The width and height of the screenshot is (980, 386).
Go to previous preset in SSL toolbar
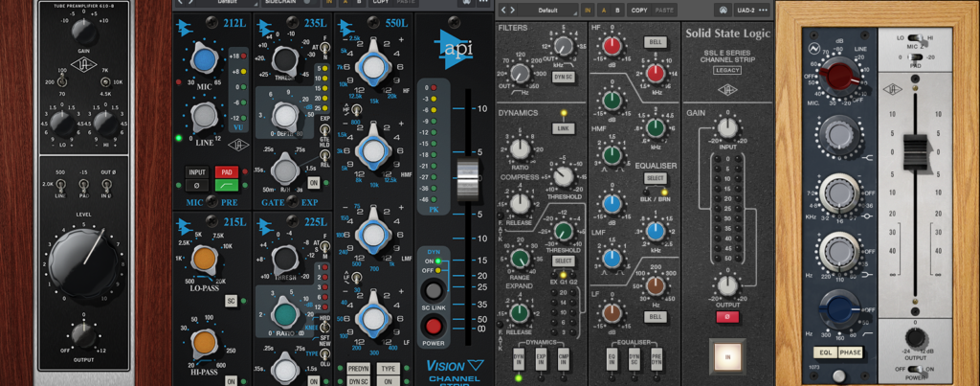[x=503, y=10]
